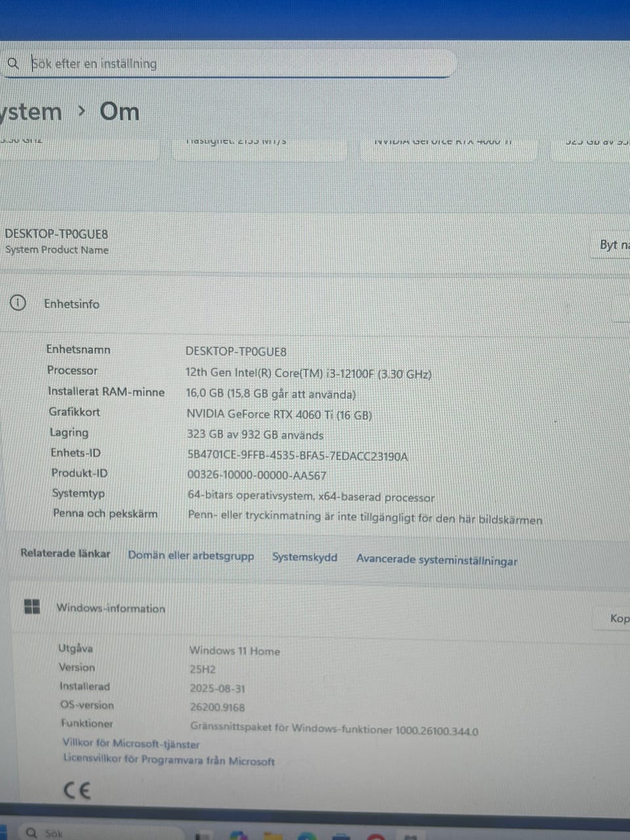The width and height of the screenshot is (630, 840).
Task: Click the 'Processor' row label
Action: point(72,370)
